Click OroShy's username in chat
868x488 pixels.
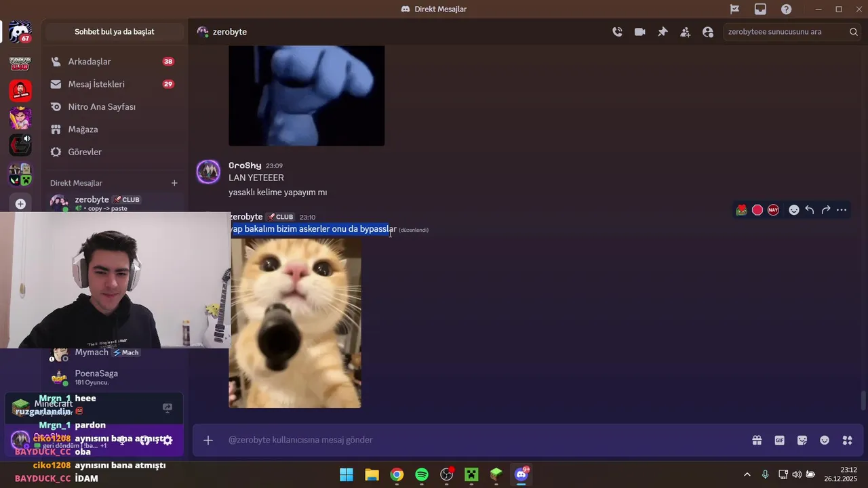(245, 165)
